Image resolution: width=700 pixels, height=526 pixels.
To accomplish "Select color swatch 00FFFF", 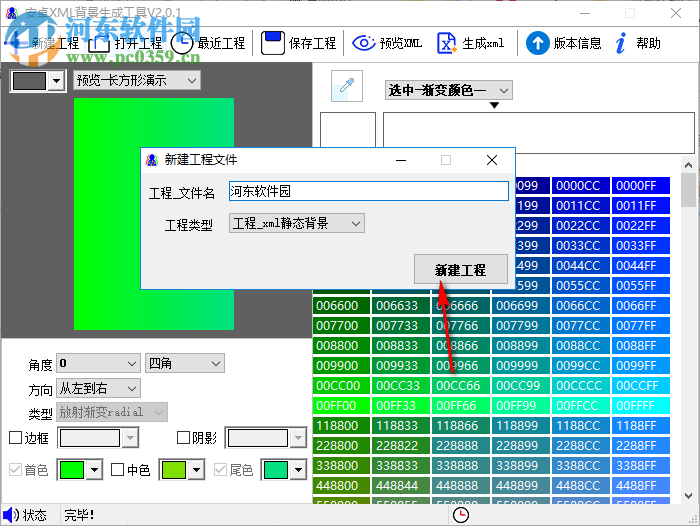I will click(640, 406).
